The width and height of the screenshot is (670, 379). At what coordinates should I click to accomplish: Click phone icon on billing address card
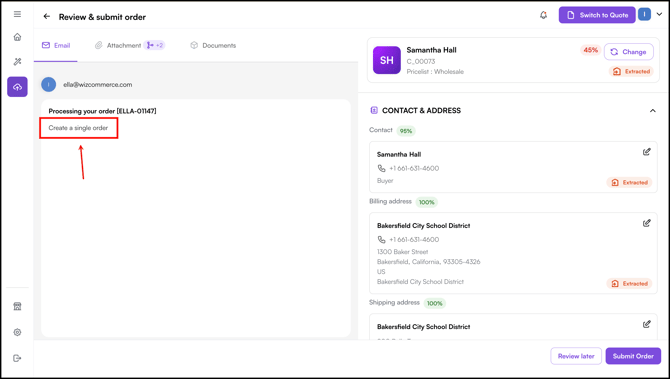[381, 240]
